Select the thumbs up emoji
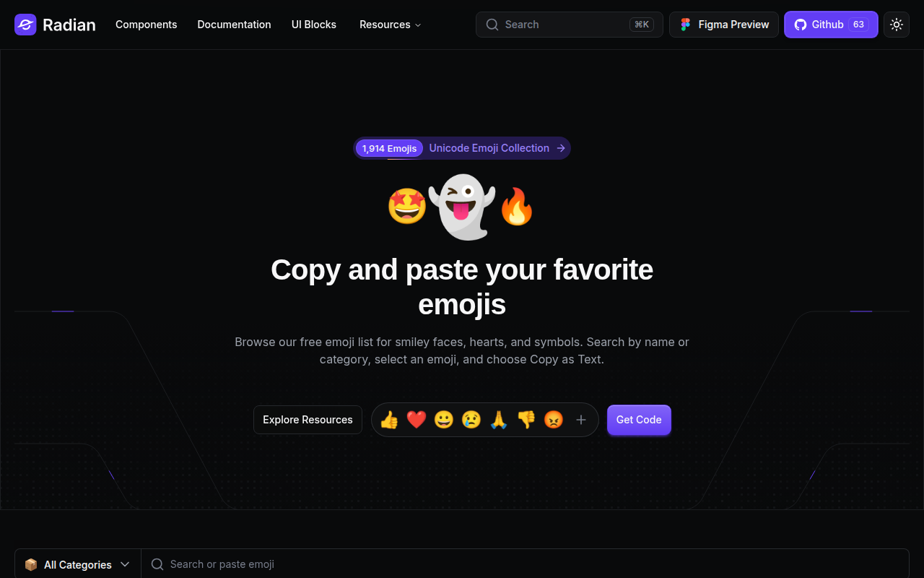The height and width of the screenshot is (578, 924). click(389, 420)
